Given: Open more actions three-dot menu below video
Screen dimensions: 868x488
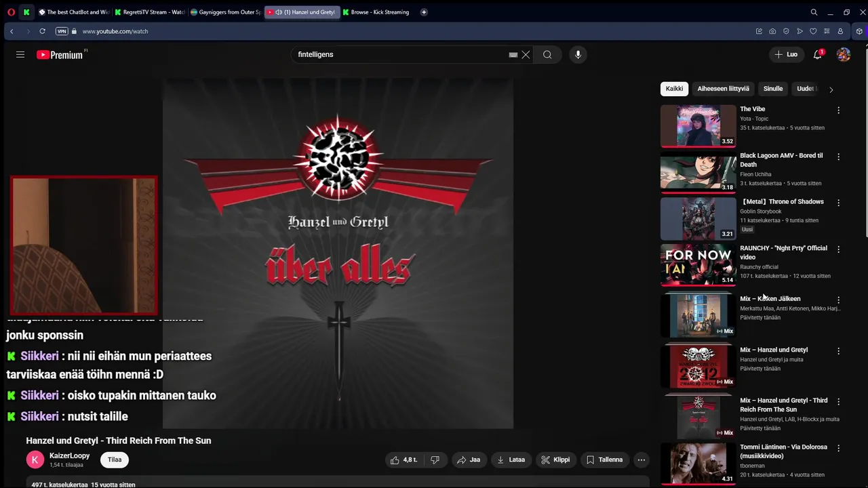Looking at the screenshot, I should point(641,460).
